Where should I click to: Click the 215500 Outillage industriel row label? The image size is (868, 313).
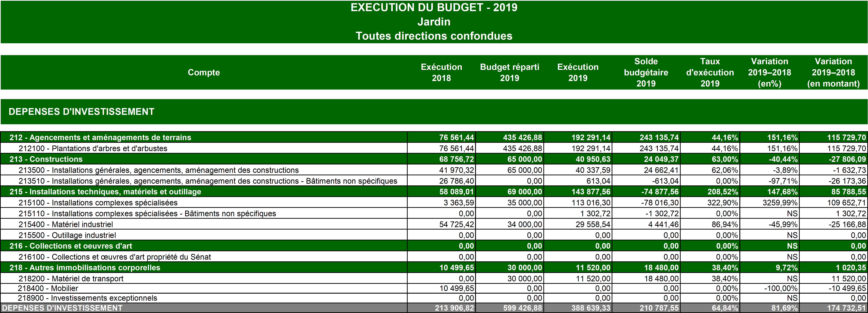pos(67,235)
